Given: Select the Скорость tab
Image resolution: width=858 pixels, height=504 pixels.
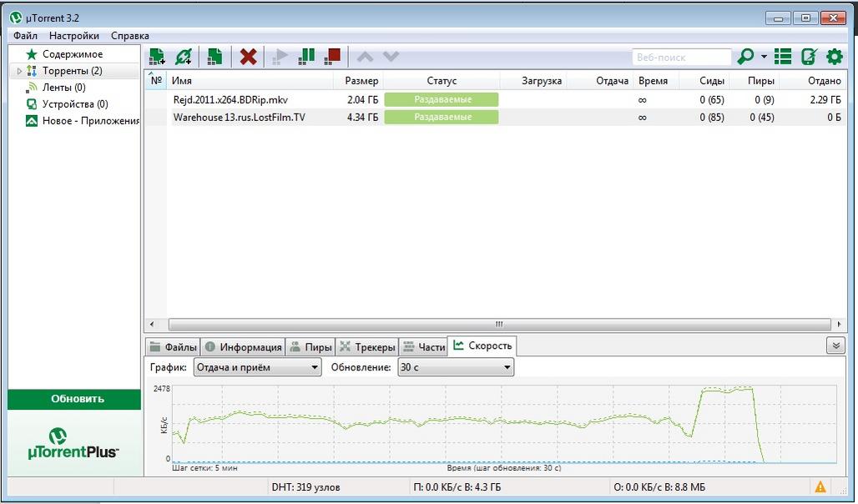Looking at the screenshot, I should pyautogui.click(x=482, y=345).
